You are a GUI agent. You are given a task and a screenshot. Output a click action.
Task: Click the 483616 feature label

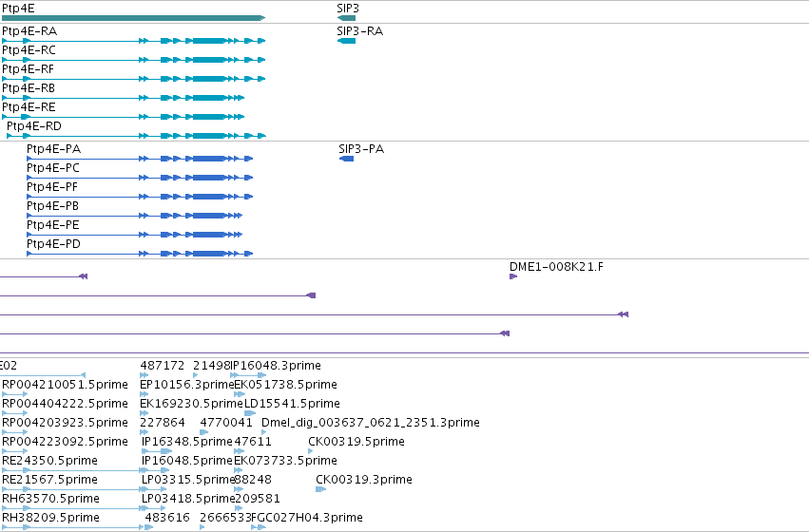[167, 518]
